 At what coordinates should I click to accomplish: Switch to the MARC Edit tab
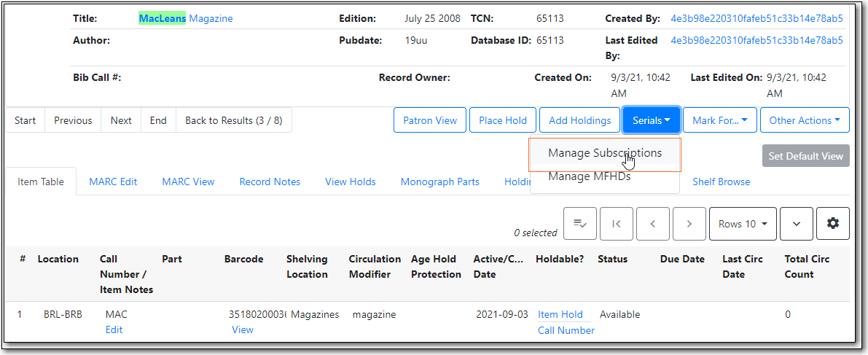[x=113, y=182]
